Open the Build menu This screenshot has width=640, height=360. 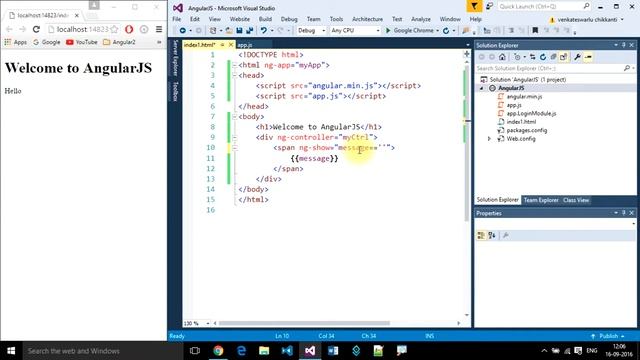pos(265,19)
